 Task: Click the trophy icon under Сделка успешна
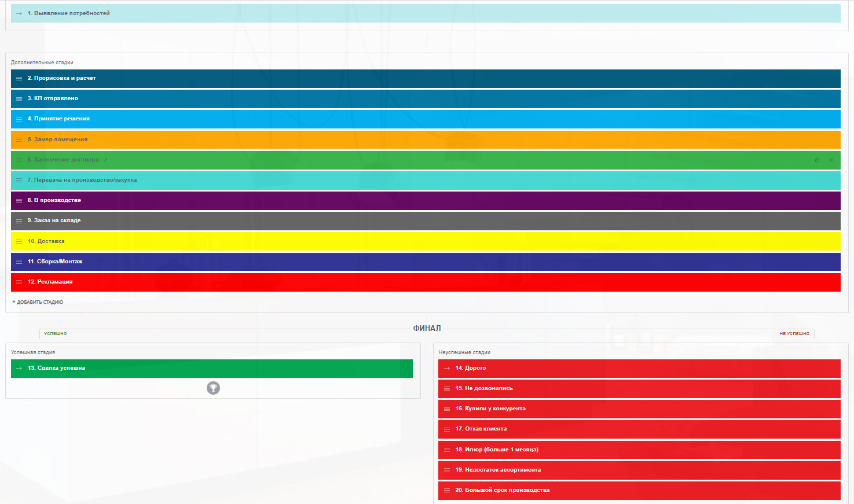[x=213, y=388]
